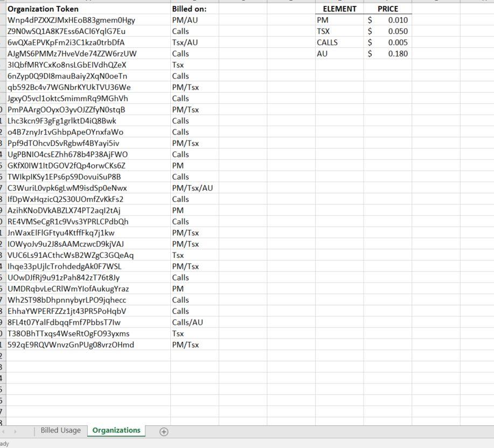Select the PM price cell showing 0.010

click(x=388, y=20)
